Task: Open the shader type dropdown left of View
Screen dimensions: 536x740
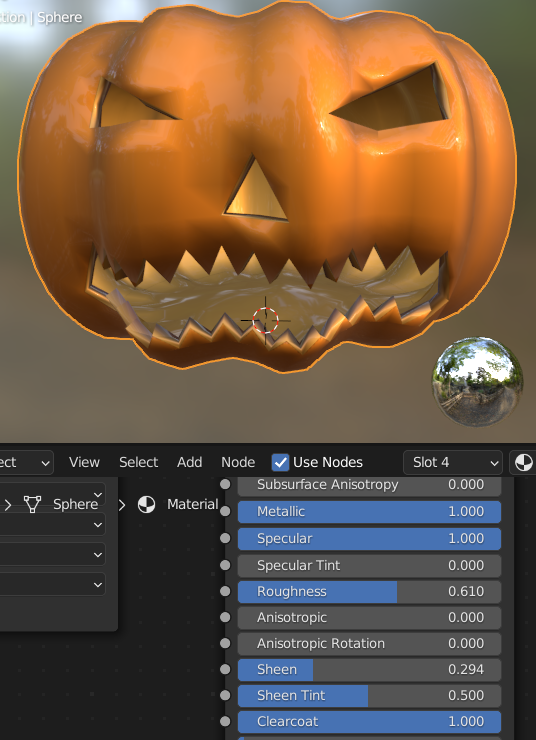Action: pos(26,462)
